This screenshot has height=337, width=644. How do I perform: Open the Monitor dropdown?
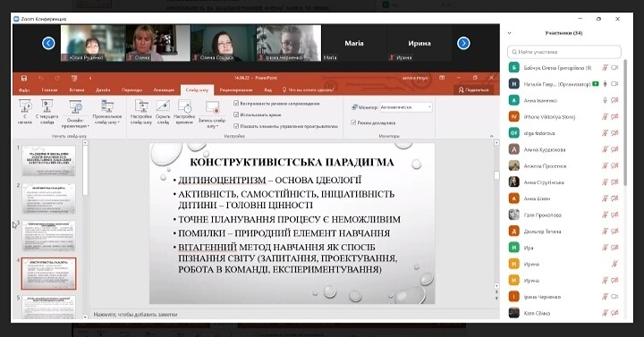click(x=406, y=107)
